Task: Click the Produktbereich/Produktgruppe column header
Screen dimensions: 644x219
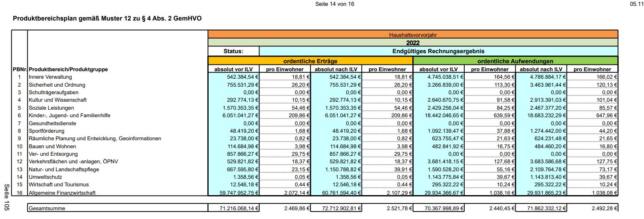Action: coord(68,70)
